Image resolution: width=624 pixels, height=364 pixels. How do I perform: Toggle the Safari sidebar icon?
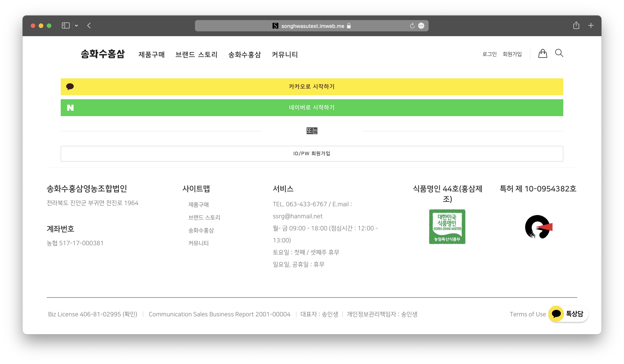(66, 26)
